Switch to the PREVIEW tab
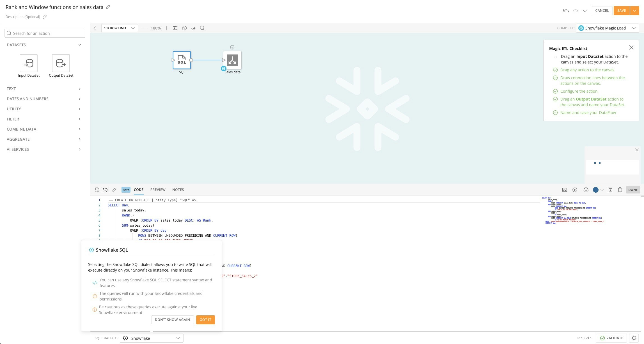This screenshot has height=344, width=644. [158, 190]
